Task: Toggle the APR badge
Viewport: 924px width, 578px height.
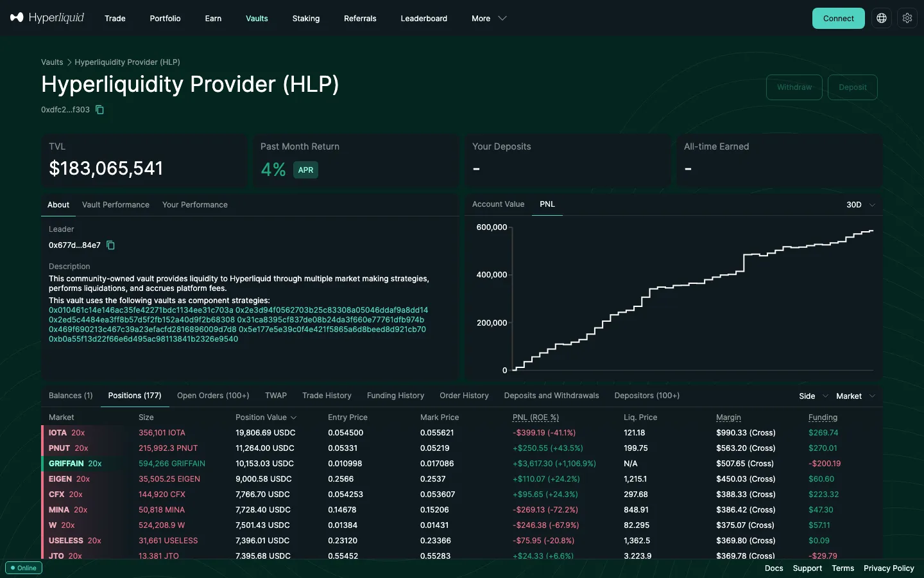Action: pos(305,170)
